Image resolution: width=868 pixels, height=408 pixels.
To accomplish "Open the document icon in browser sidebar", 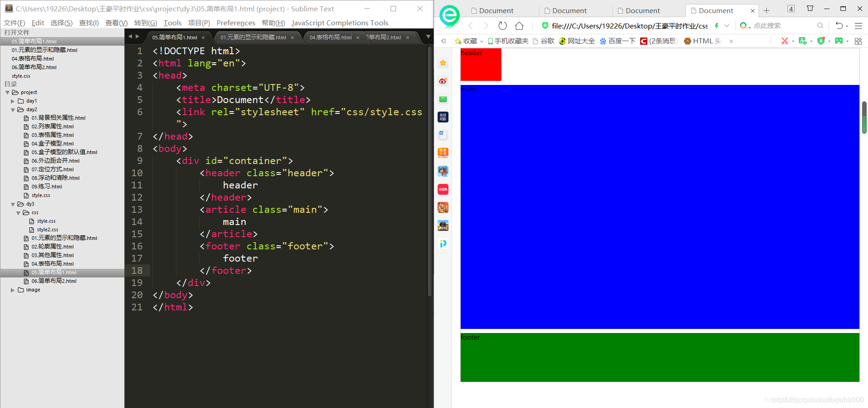I will 443,135.
